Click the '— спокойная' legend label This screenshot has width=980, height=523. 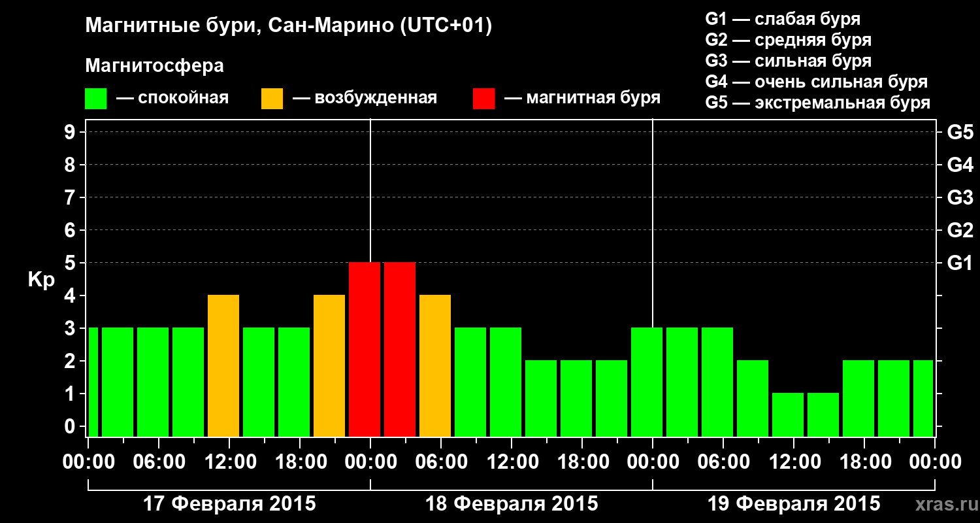tap(172, 99)
